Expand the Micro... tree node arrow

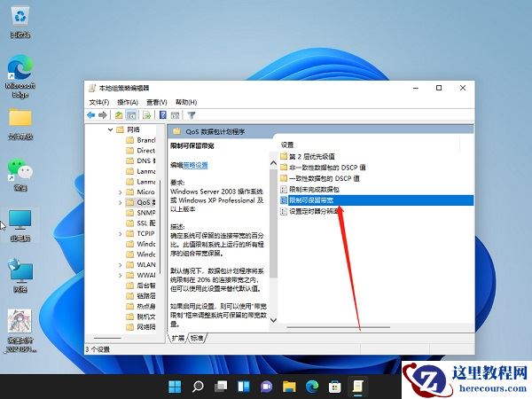coord(120,192)
